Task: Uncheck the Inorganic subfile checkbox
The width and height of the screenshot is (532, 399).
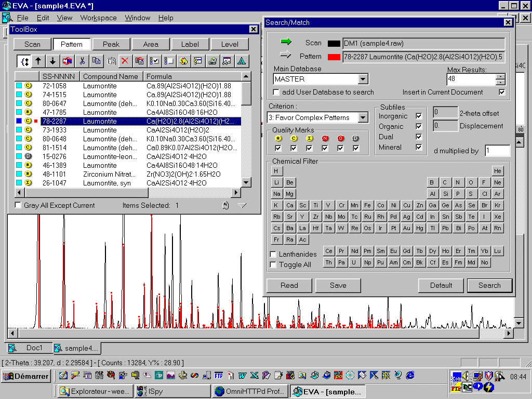Action: tap(419, 116)
